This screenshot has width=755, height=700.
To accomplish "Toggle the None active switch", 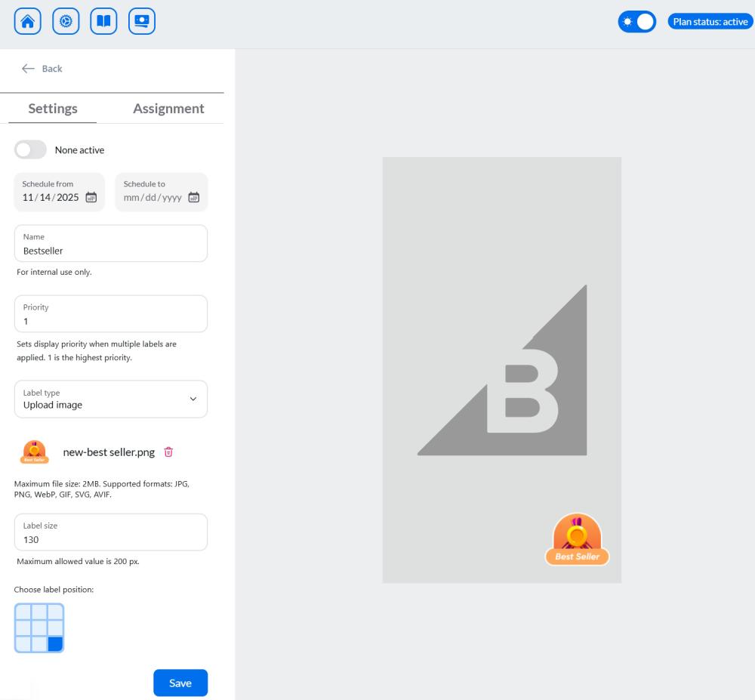I will tap(31, 150).
